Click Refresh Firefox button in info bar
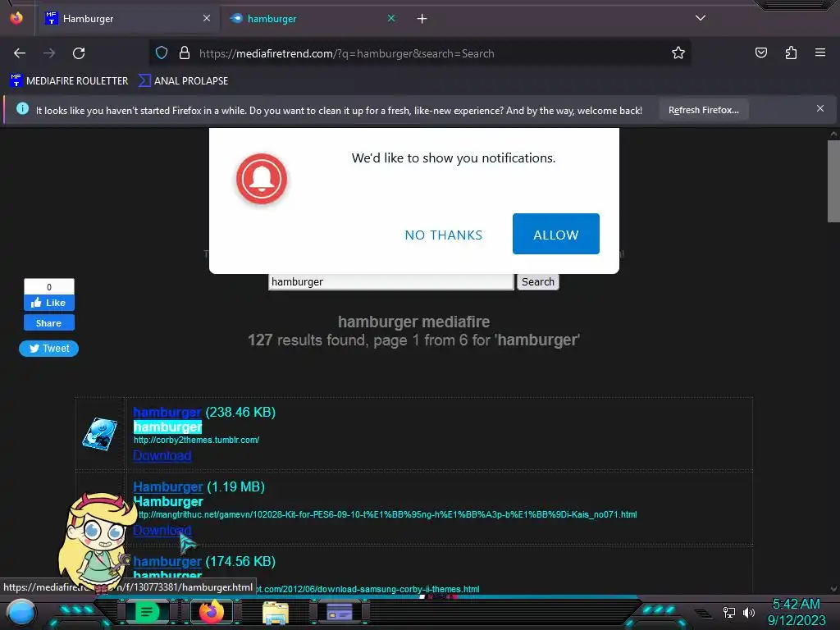This screenshot has height=630, width=840. click(x=703, y=110)
